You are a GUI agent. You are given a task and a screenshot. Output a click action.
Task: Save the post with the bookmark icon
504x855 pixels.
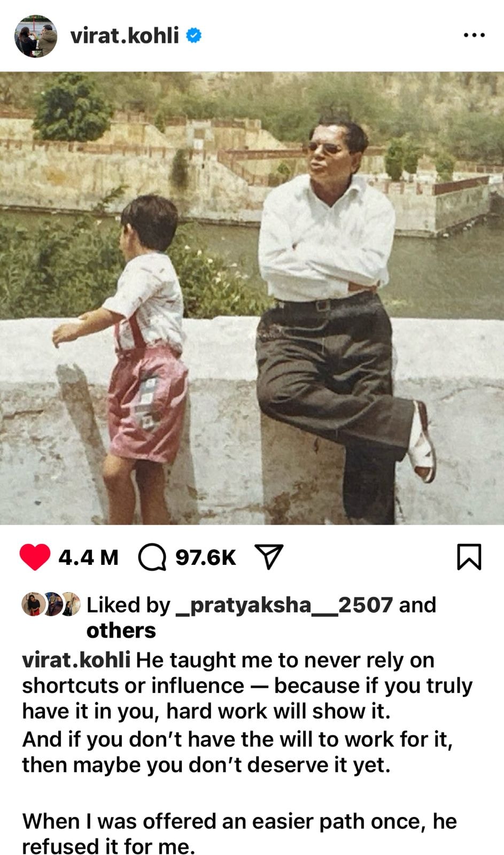[x=469, y=557]
